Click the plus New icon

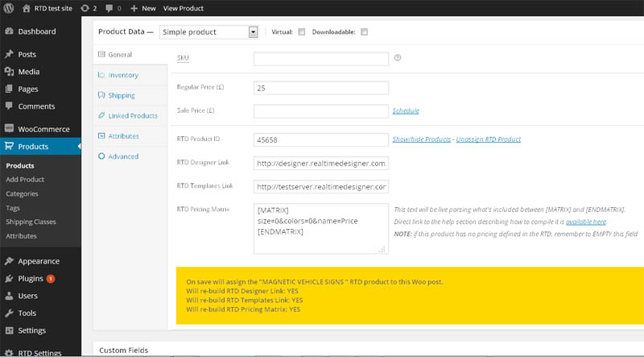point(134,8)
